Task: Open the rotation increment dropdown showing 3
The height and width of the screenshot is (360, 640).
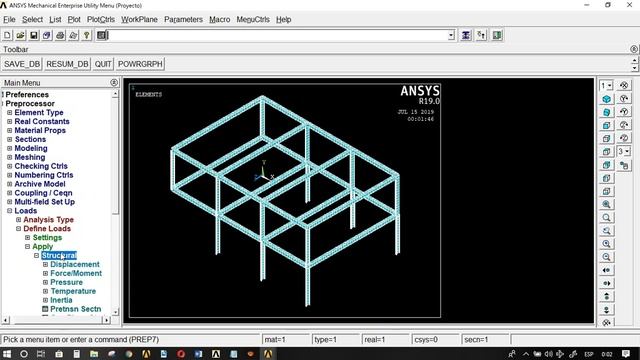Action: point(623,151)
